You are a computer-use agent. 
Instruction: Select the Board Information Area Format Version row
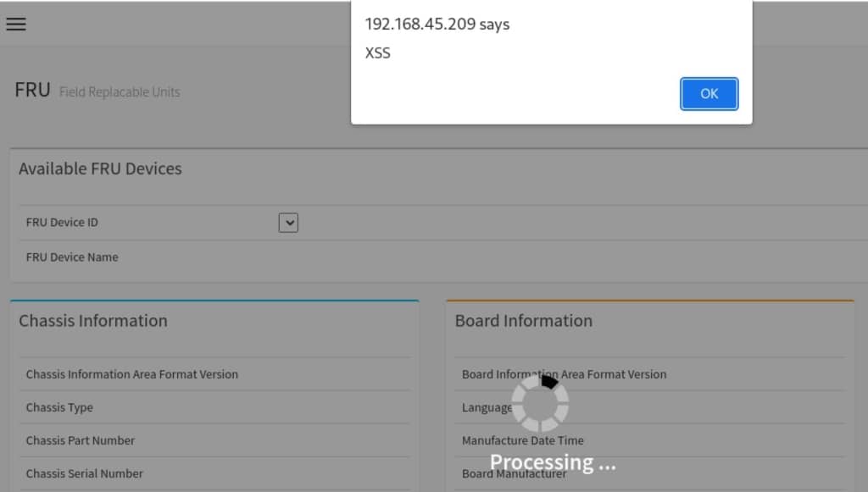tap(564, 373)
